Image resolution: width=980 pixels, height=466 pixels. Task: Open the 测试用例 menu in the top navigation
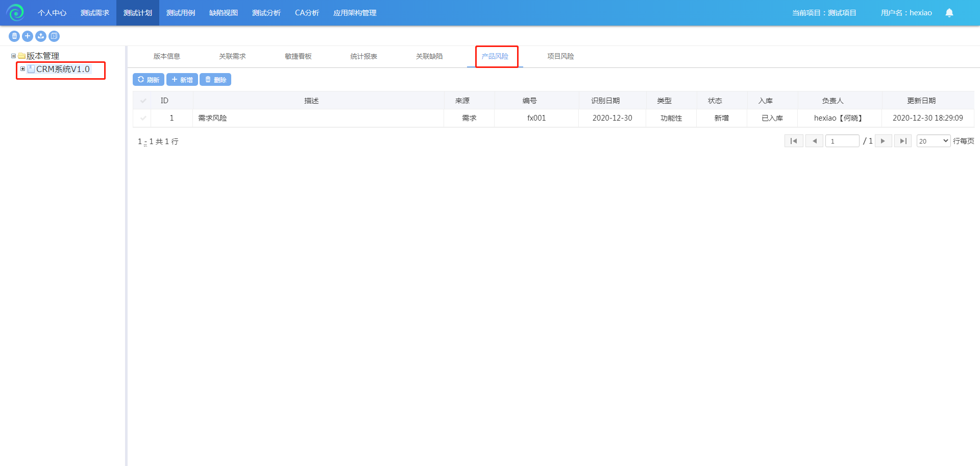181,13
